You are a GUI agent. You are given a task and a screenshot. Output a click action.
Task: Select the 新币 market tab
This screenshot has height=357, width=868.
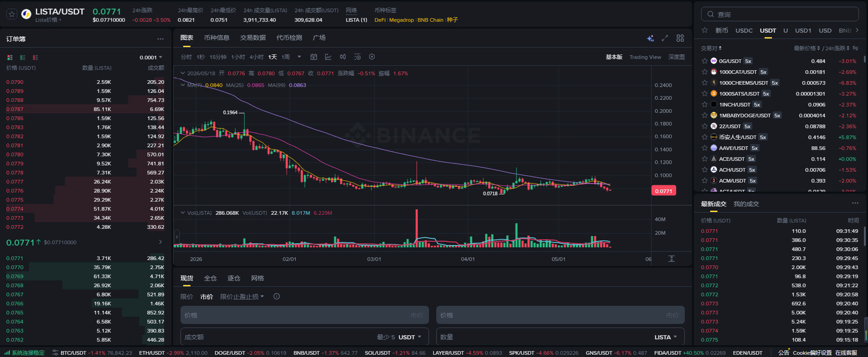click(x=722, y=30)
